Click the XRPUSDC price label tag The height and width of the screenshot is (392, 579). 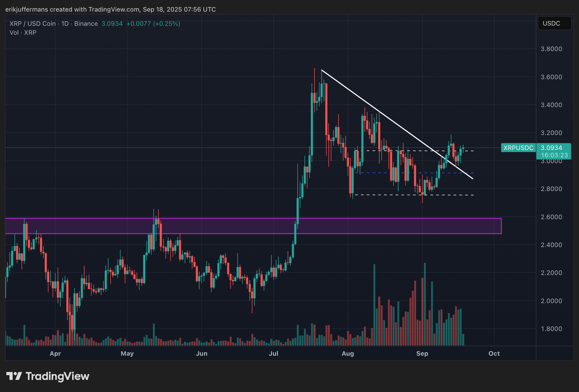(x=518, y=148)
